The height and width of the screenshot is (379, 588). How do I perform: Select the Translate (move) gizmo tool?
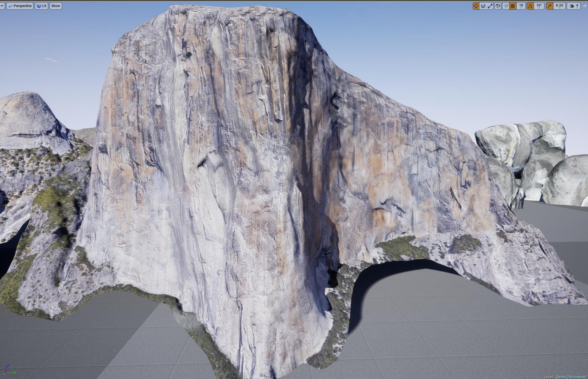pyautogui.click(x=476, y=6)
